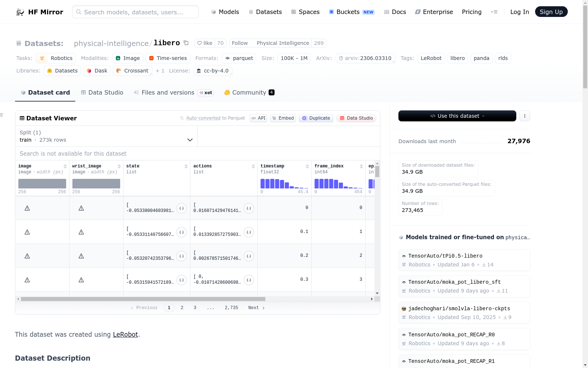Viewport: 588px width, 368px height.
Task: Go to page 2 of the dataset viewer
Action: (x=182, y=308)
